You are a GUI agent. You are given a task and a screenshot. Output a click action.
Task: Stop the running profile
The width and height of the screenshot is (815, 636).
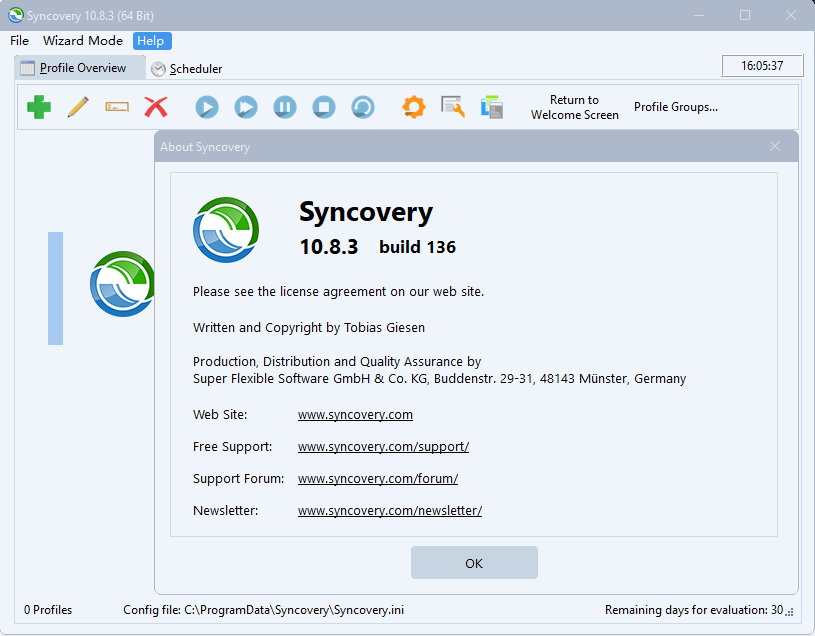(324, 107)
